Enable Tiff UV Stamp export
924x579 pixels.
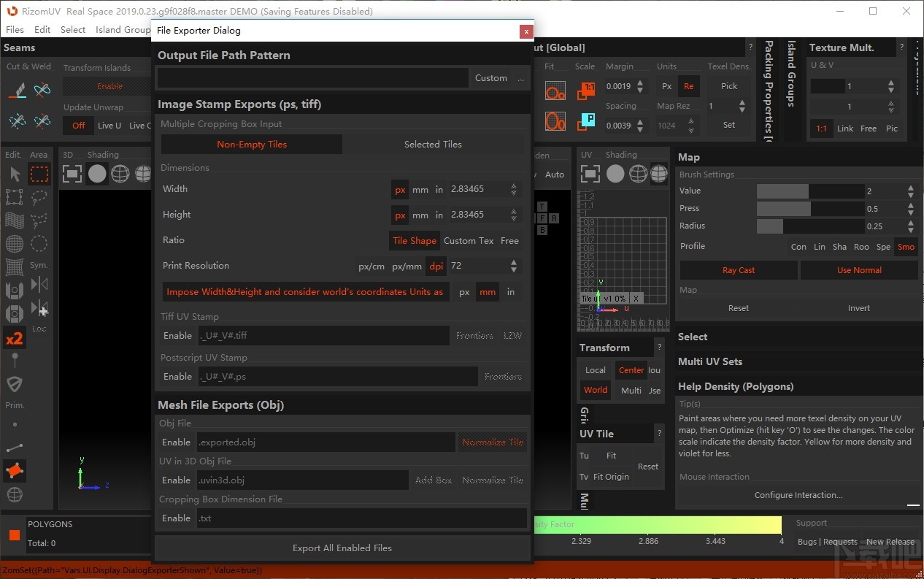click(177, 336)
